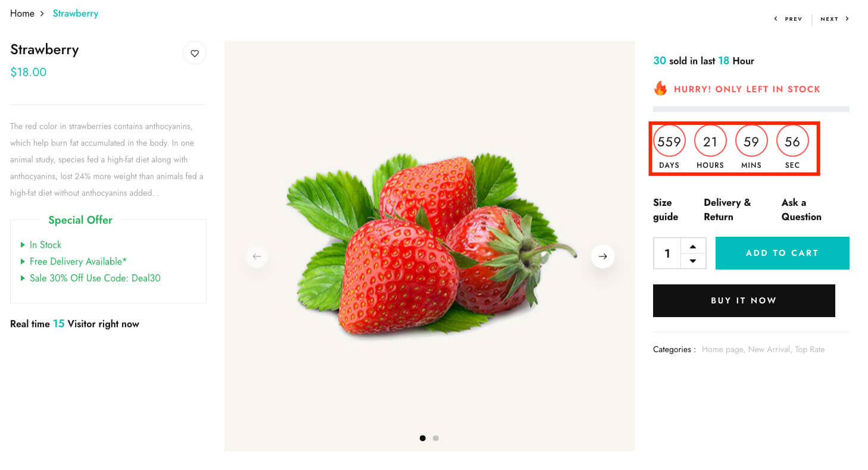Viewport: 868px width, 470px height.
Task: Advance to next image with right arrow
Action: click(602, 256)
